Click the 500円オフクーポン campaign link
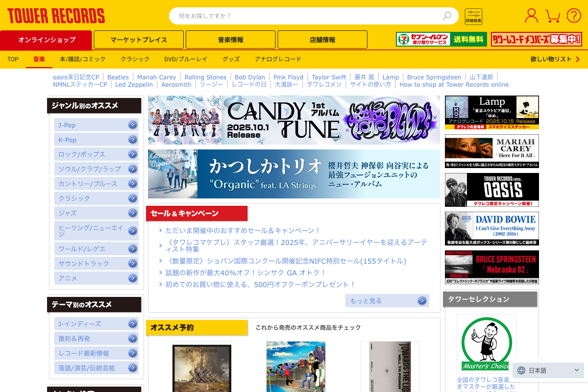This screenshot has width=588, height=392. [x=260, y=284]
